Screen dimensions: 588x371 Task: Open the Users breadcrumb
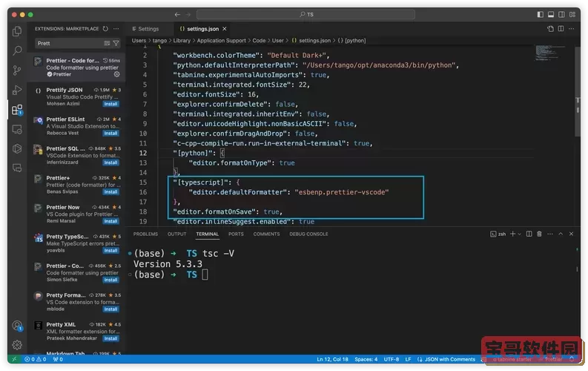click(x=139, y=41)
